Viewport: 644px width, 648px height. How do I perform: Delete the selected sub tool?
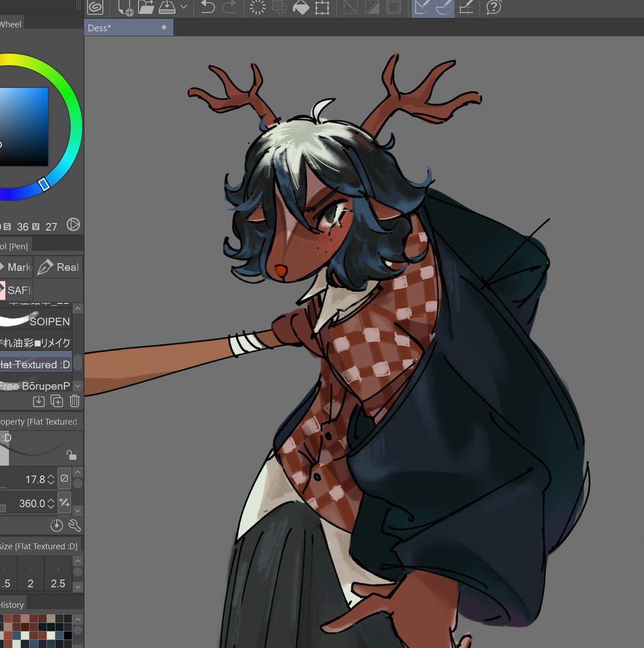click(x=74, y=401)
